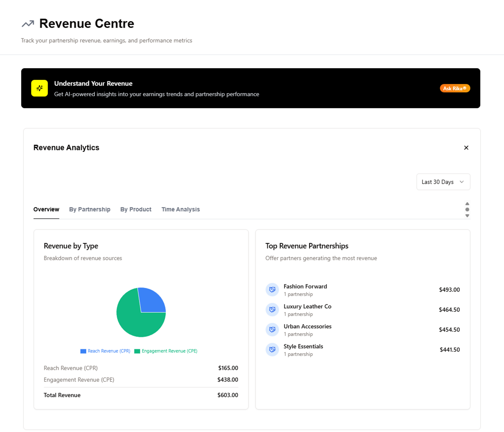The width and height of the screenshot is (504, 432).
Task: Click the round scroll indicator dot
Action: click(x=467, y=209)
